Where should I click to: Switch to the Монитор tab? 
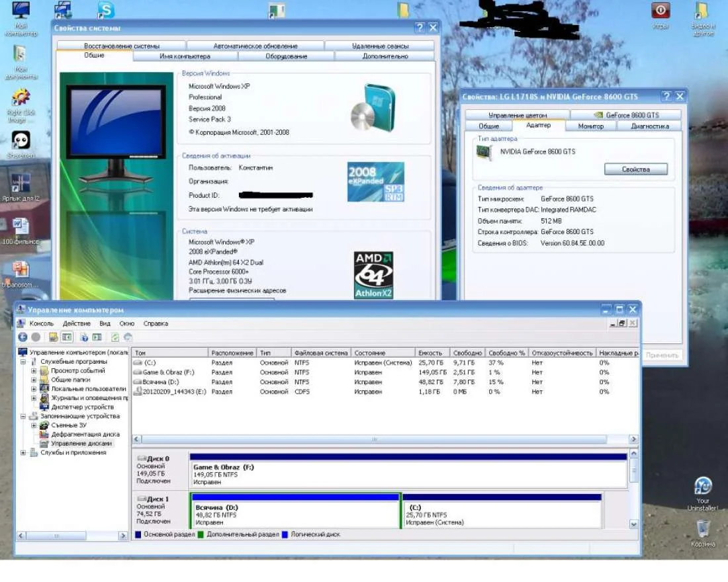click(590, 126)
